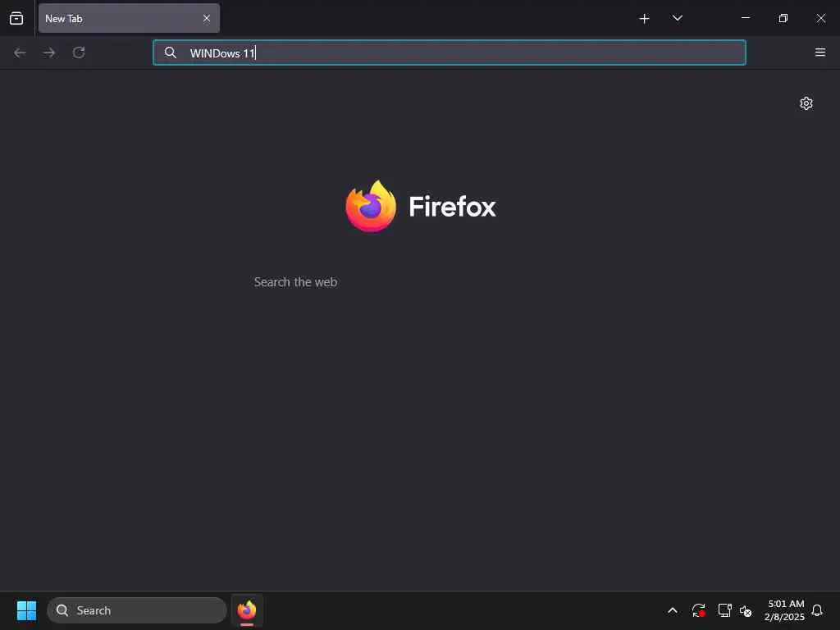Select the New Tab tab

tap(129, 18)
